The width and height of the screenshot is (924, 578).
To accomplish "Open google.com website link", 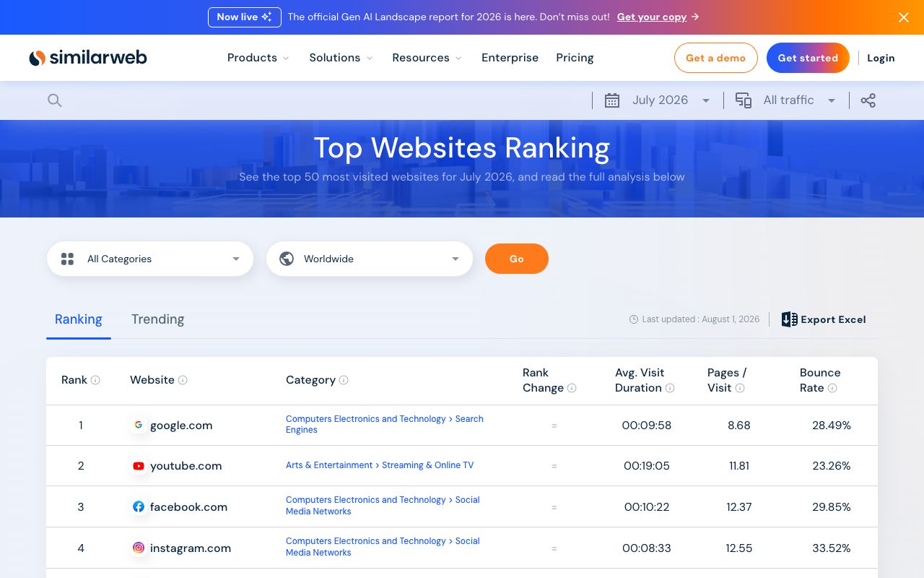I will (181, 425).
